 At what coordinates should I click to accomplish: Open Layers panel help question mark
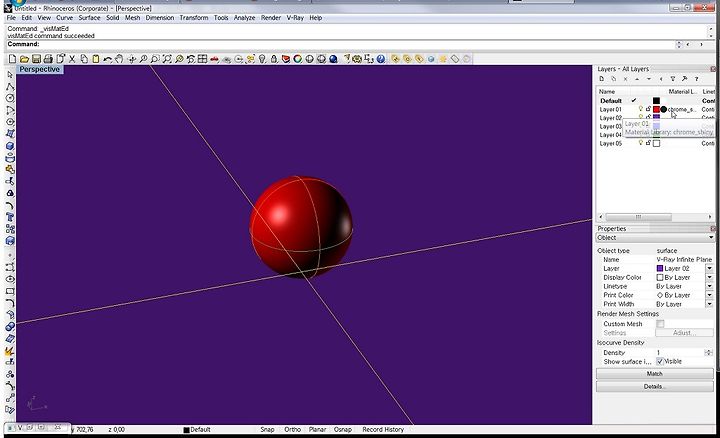[696, 79]
